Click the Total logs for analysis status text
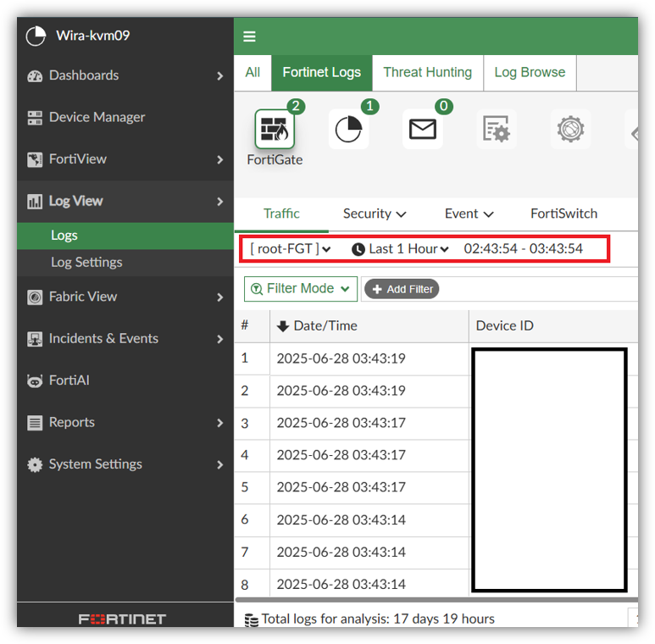This screenshot has width=655, height=644. point(378,619)
